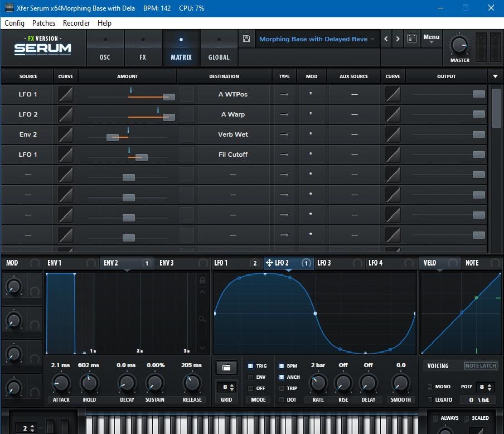Click the aux curve icon in the A WTPos row
504x434 pixels.
(393, 94)
